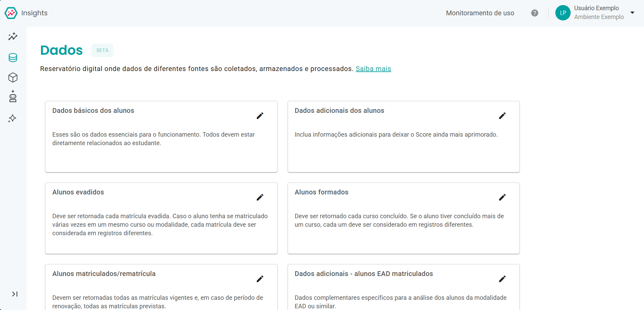Select the Dados básicos dos alunos card title

point(93,110)
